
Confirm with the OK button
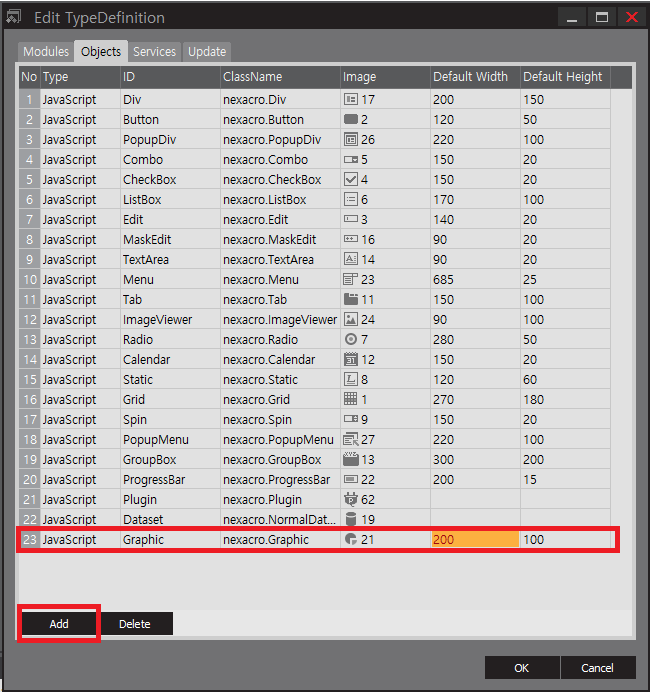pos(521,667)
